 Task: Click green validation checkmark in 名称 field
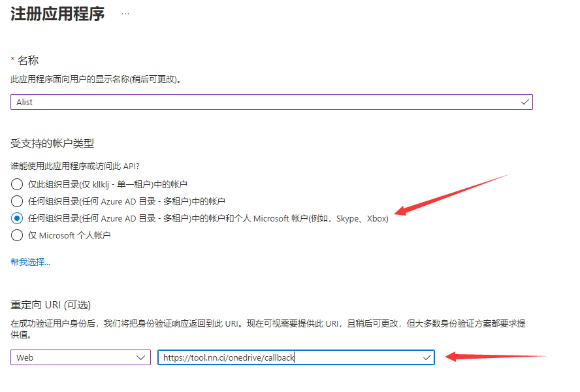point(525,102)
